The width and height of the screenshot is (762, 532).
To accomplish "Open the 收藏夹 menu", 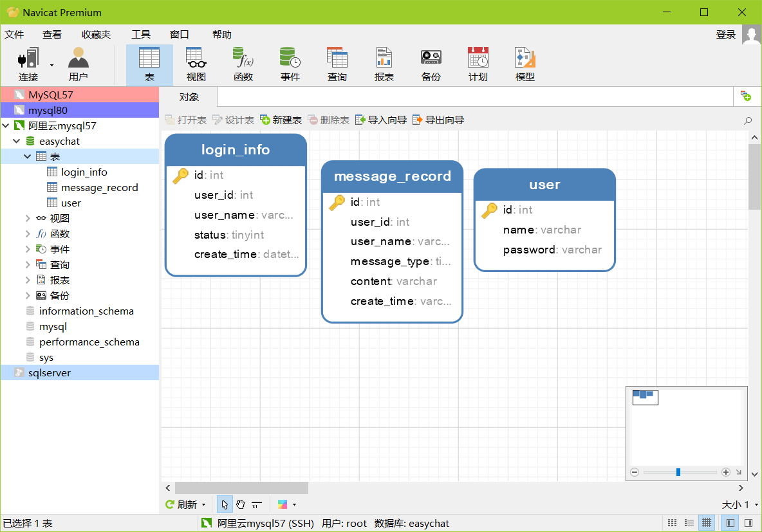I will (96, 35).
